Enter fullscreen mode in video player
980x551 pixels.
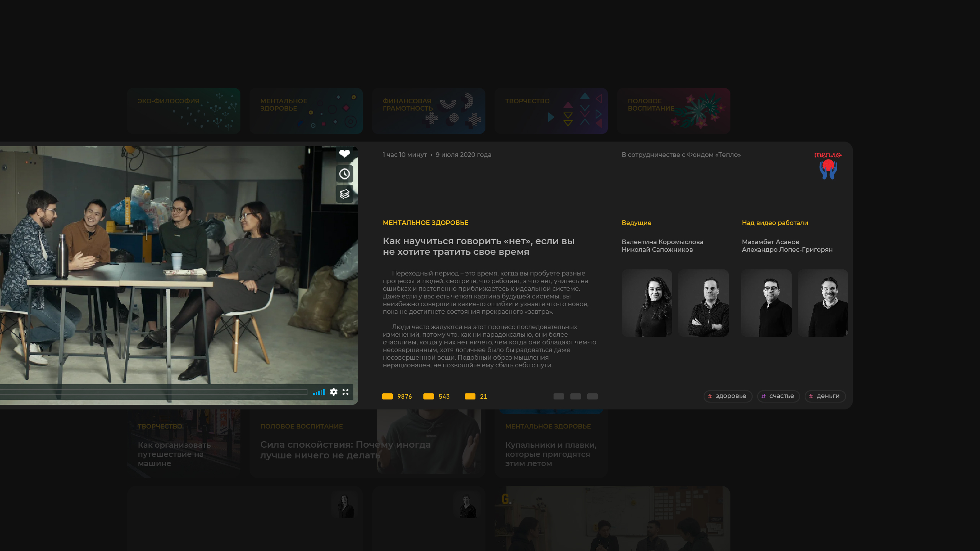pyautogui.click(x=345, y=392)
